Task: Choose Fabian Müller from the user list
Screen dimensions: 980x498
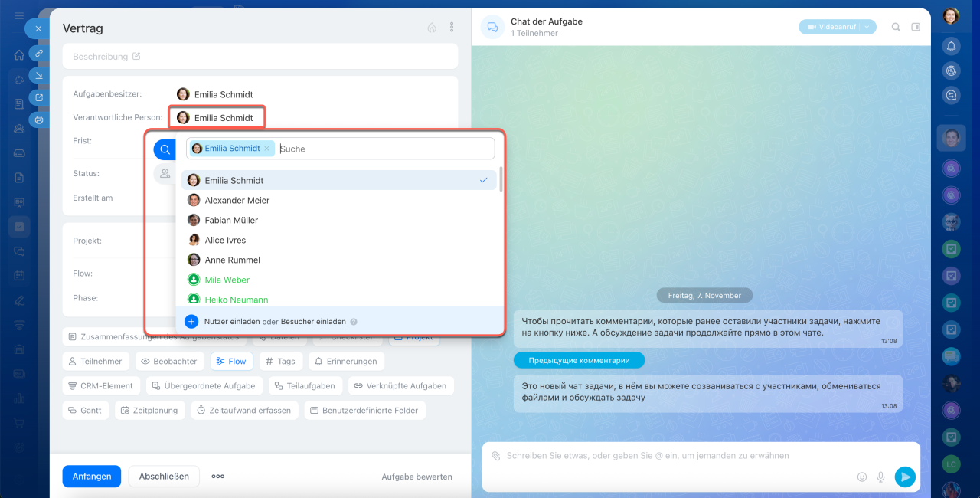Action: (x=339, y=220)
